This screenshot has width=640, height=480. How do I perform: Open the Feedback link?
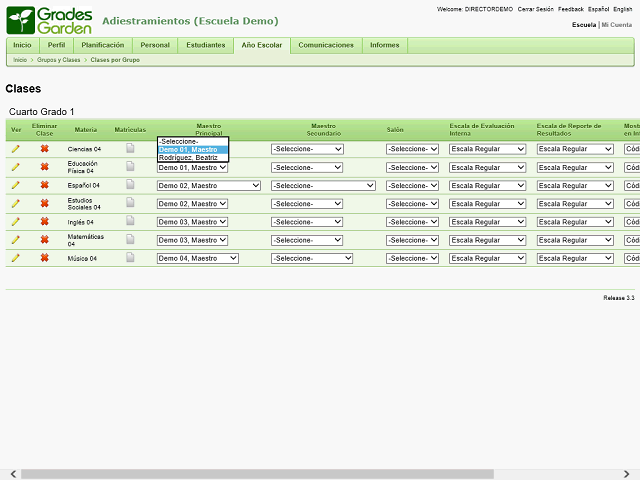[571, 9]
